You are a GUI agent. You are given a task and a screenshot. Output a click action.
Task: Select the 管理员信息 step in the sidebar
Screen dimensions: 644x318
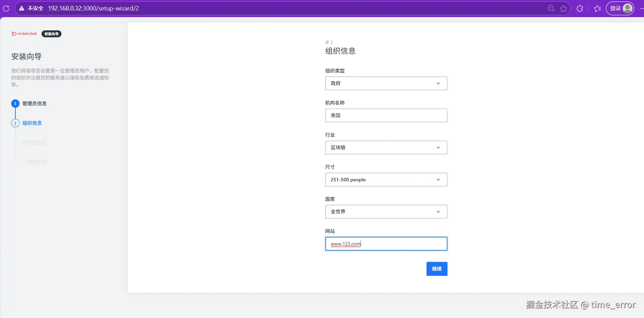point(34,103)
